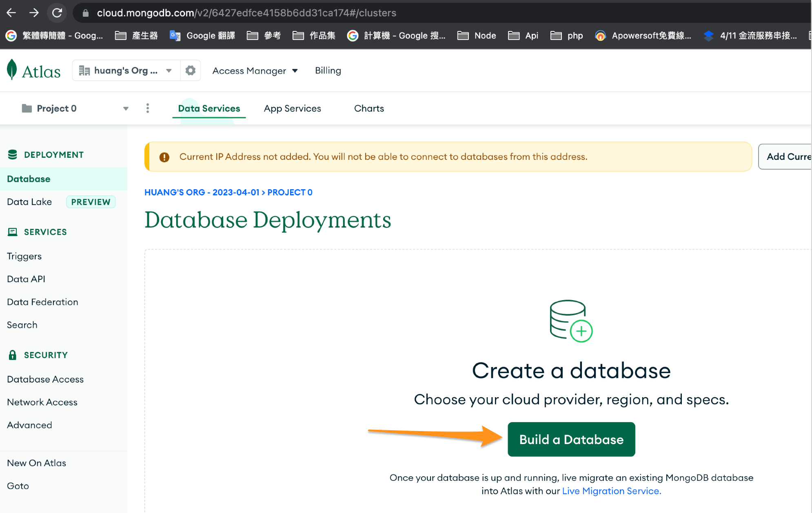Click the Atlas leaf logo
Screen dimensions: 812x513
(x=12, y=70)
